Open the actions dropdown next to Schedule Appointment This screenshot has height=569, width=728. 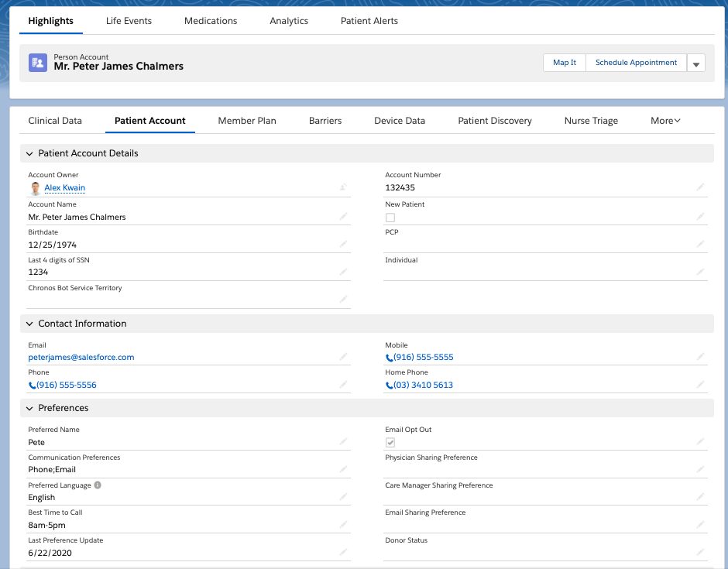click(x=695, y=63)
